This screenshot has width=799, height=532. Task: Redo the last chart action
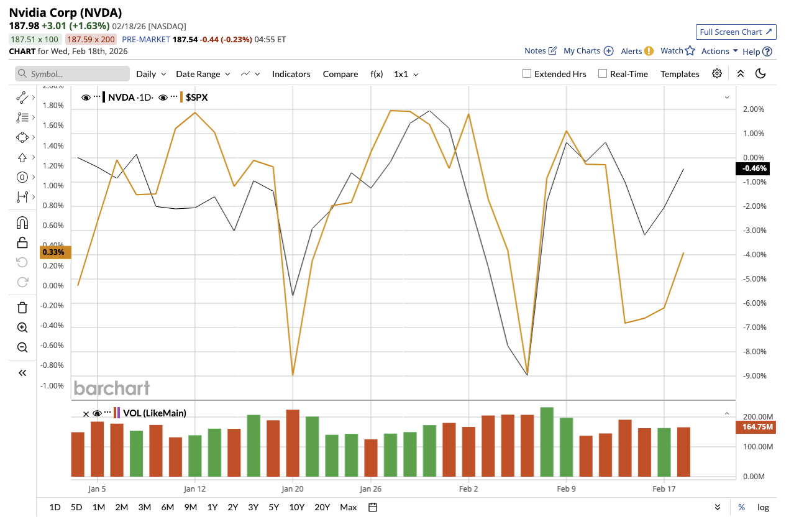22,282
